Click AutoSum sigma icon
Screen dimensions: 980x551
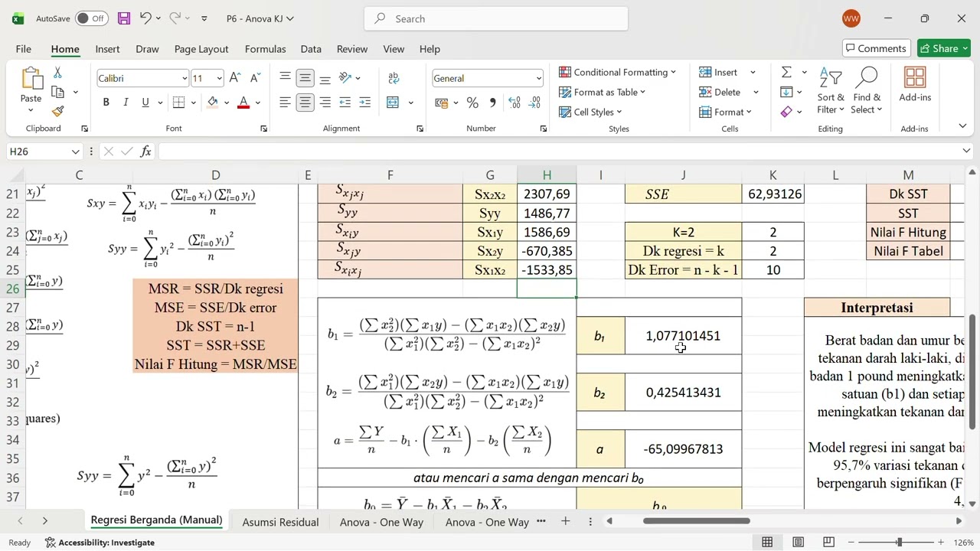pos(786,72)
